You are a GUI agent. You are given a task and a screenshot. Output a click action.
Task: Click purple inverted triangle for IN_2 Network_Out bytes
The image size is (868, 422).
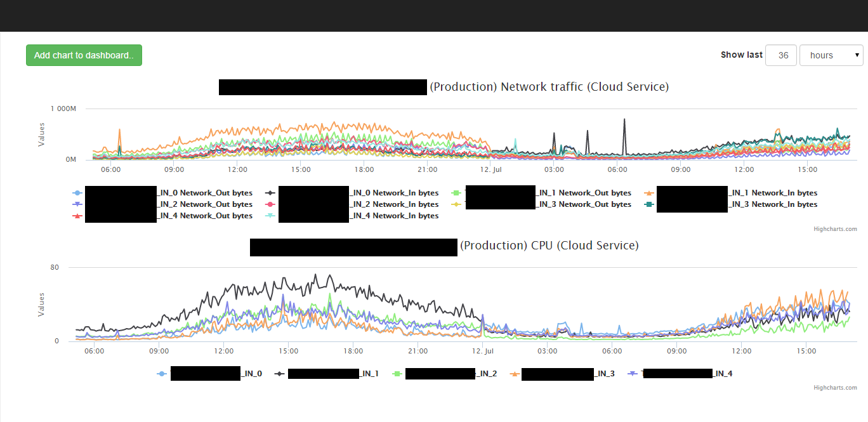(x=77, y=204)
